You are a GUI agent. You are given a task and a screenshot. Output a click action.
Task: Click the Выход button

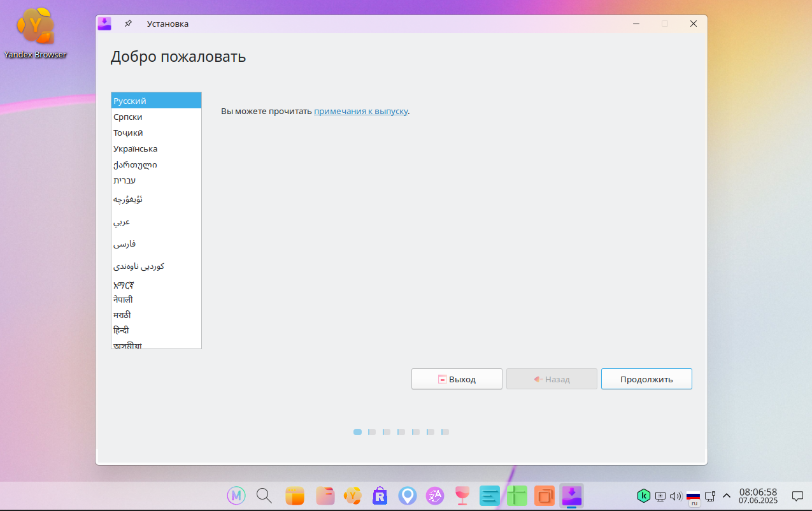tap(457, 379)
